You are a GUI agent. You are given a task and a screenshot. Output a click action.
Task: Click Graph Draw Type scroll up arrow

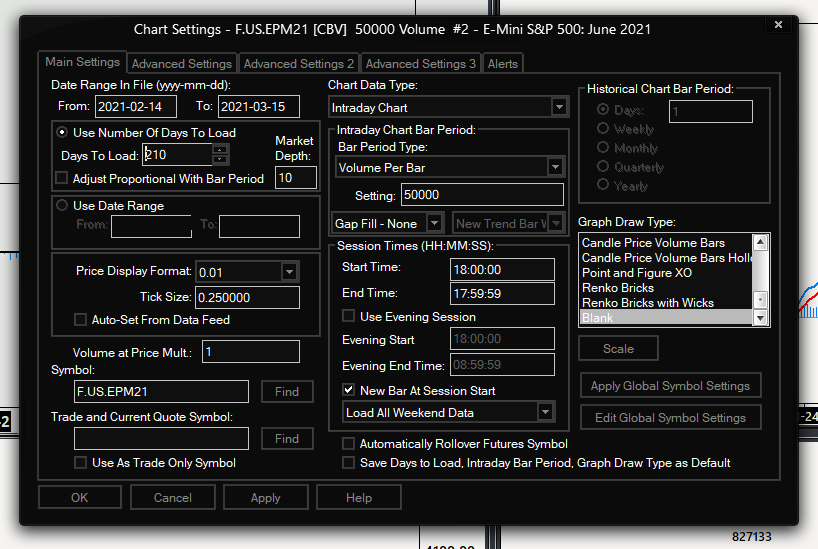tap(760, 242)
